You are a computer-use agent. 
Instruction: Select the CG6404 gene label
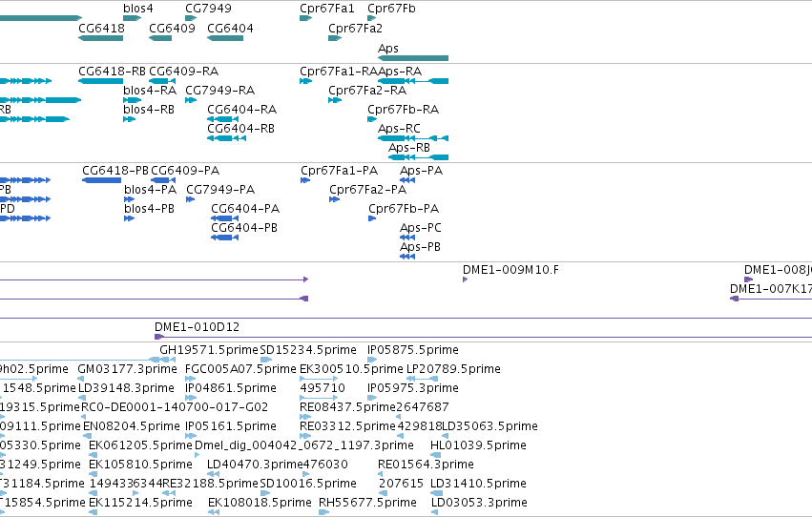pyautogui.click(x=230, y=28)
